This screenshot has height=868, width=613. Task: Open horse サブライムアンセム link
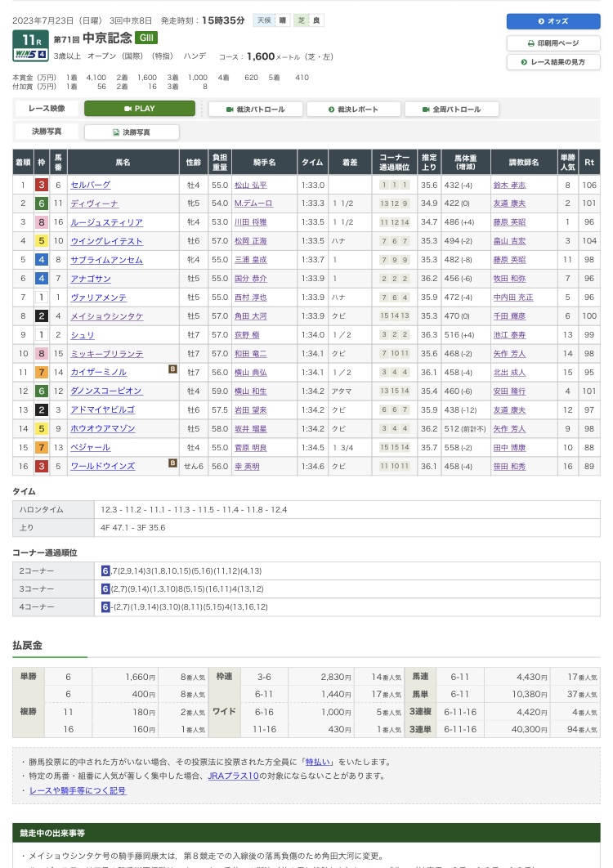click(x=106, y=260)
